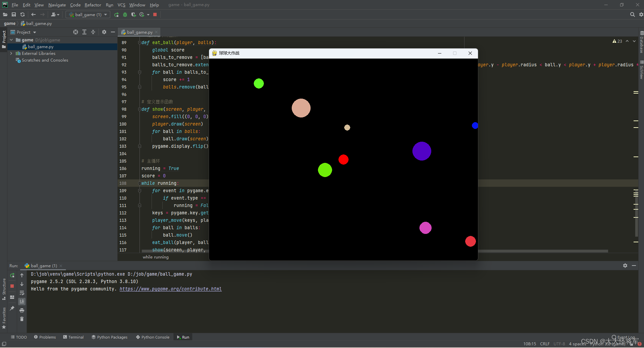Toggle the Database tool window on the right
The width and height of the screenshot is (644, 348).
tap(641, 42)
